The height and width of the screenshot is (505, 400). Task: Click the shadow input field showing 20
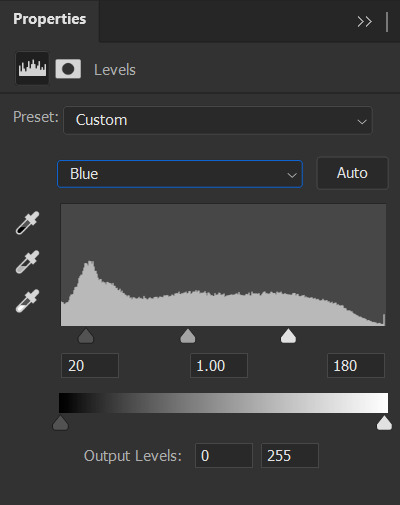click(90, 366)
